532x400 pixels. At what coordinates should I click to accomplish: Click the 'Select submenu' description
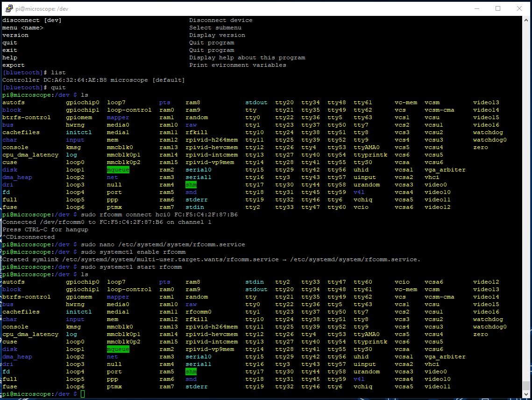pyautogui.click(x=215, y=28)
